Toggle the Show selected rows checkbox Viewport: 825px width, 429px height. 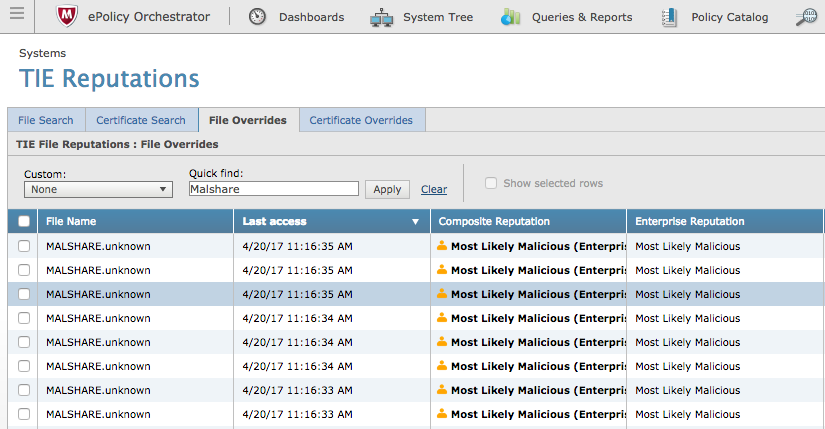point(491,183)
